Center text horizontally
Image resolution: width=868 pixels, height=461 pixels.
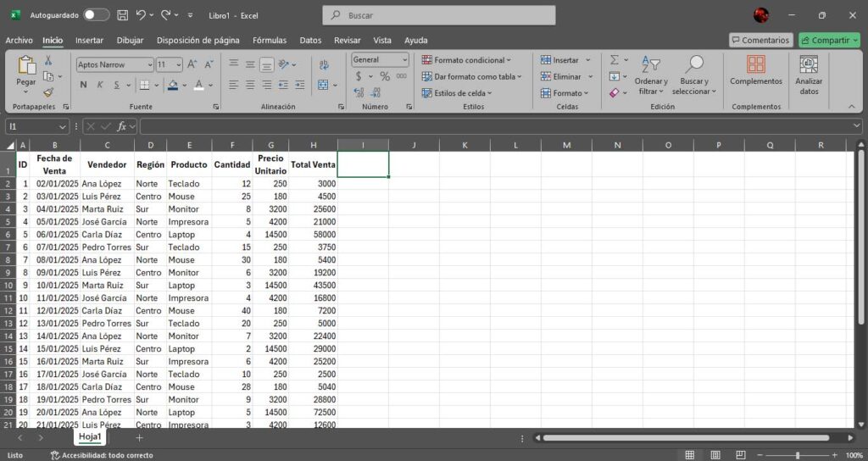[x=250, y=85]
